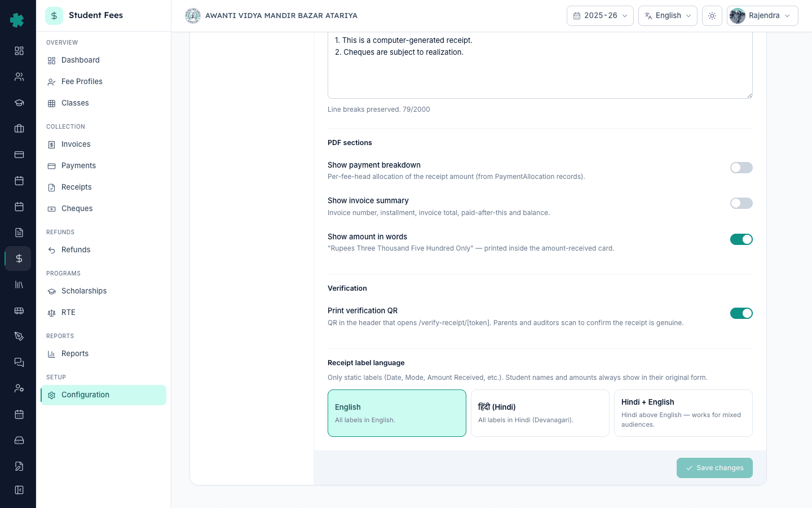
Task: Click the AWANTI VIDYA MANDIR BAZAR ATARIYA name
Action: click(281, 16)
